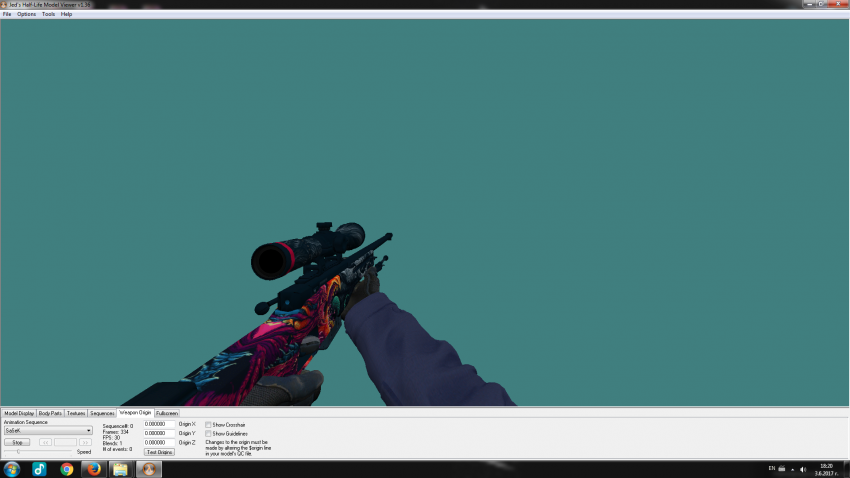Enable the Show Crosshair checkbox

[208, 425]
